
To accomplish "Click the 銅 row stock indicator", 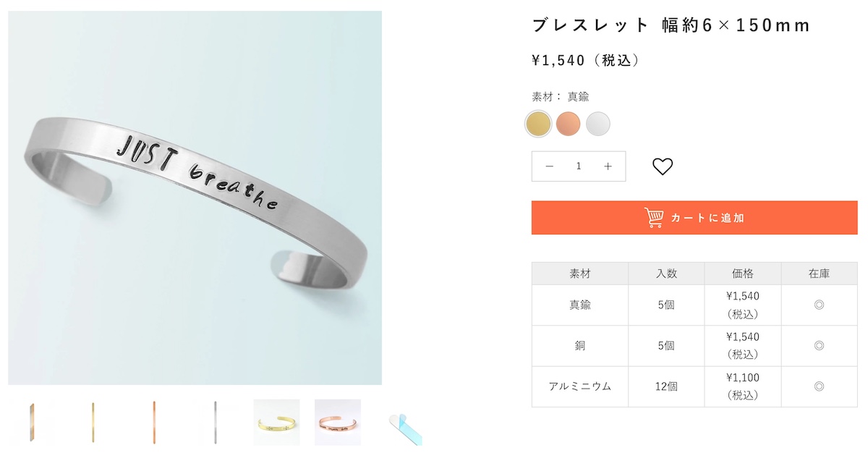I will click(x=819, y=346).
